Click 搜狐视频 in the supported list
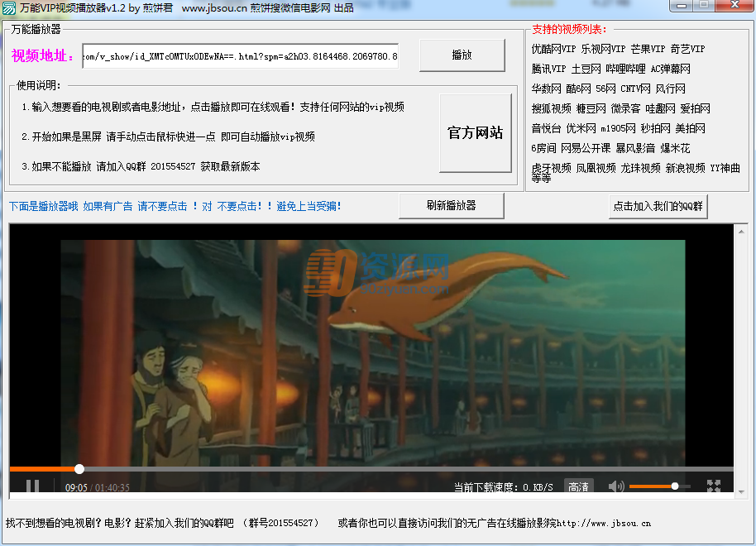The width and height of the screenshot is (756, 546). (x=551, y=108)
